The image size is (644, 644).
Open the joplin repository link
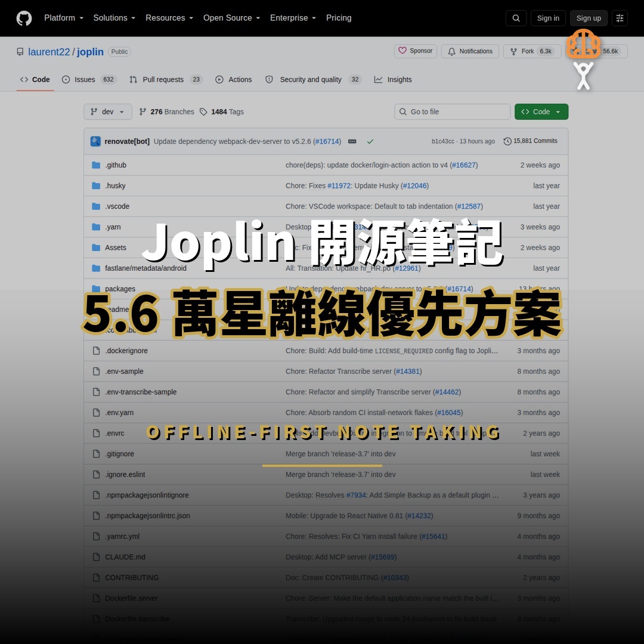click(90, 52)
